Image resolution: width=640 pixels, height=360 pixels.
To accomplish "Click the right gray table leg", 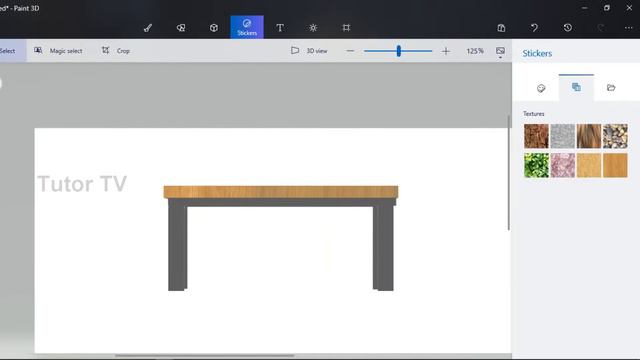I will coord(383,248).
